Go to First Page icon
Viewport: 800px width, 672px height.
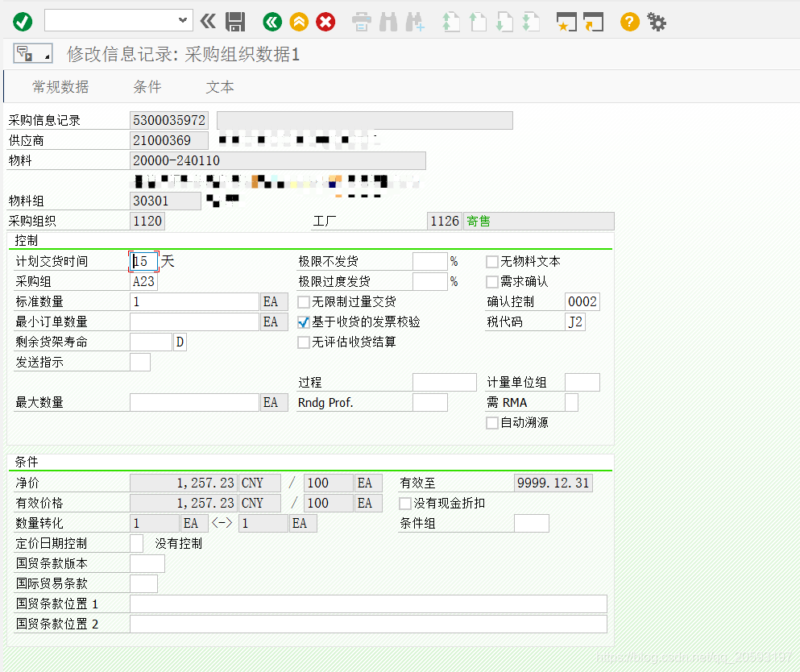pyautogui.click(x=451, y=22)
